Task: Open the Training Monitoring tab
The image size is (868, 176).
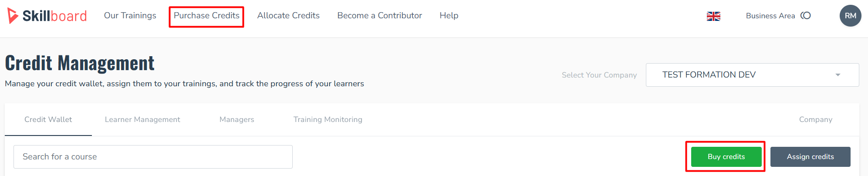Action: click(328, 119)
